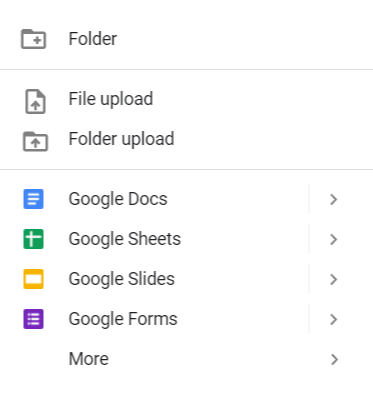
Task: Choose the File upload menu text
Action: coord(111,99)
